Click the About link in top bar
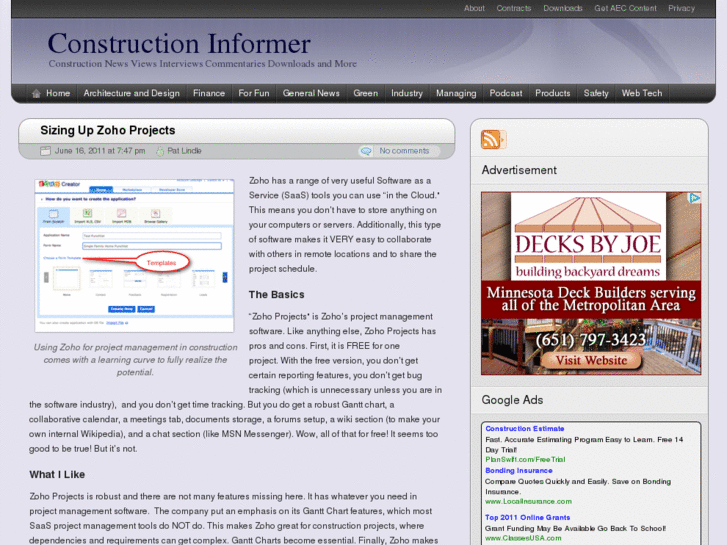This screenshot has width=727, height=545. coord(474,8)
